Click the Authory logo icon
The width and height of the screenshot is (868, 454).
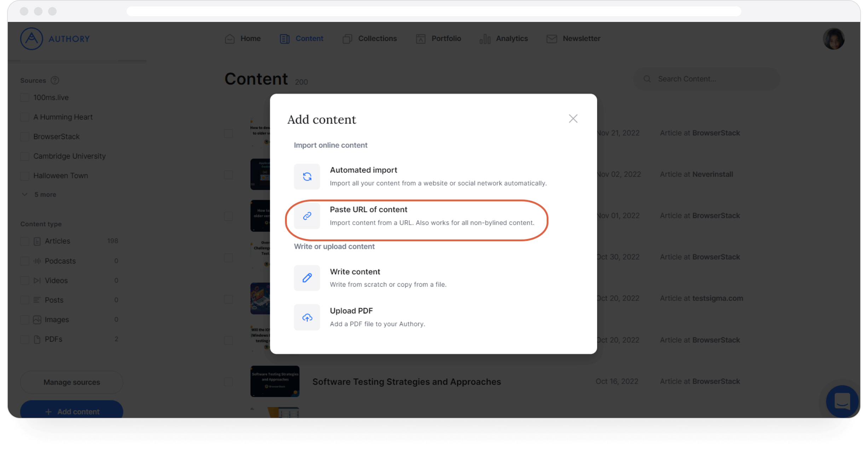31,39
